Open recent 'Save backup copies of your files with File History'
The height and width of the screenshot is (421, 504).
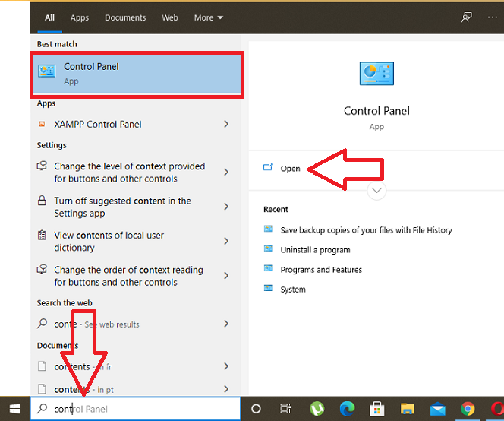tap(366, 230)
